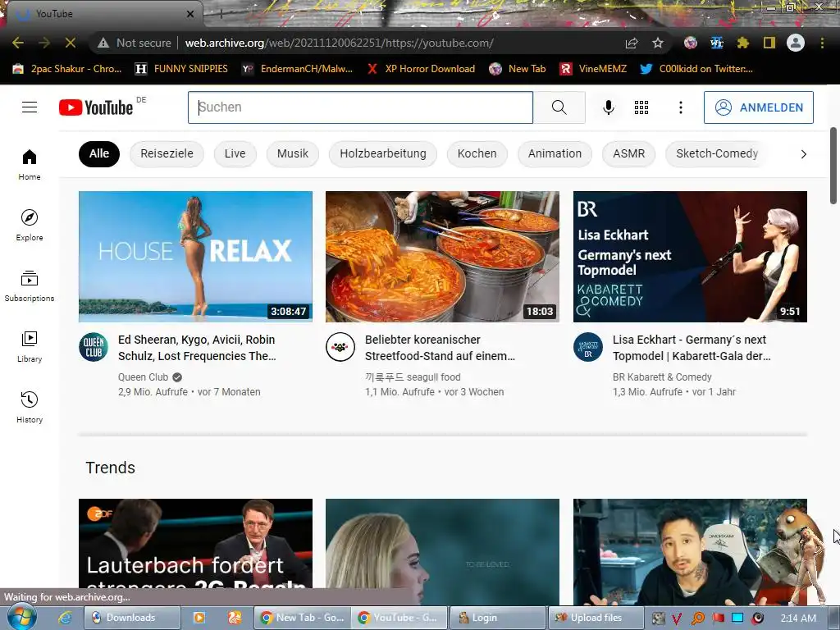Visit BR Kabarett & Comedy channel name

(662, 377)
